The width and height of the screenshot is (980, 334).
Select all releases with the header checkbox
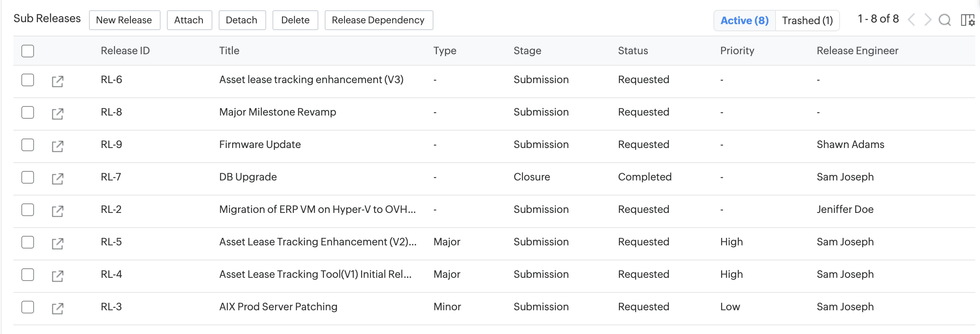tap(27, 51)
